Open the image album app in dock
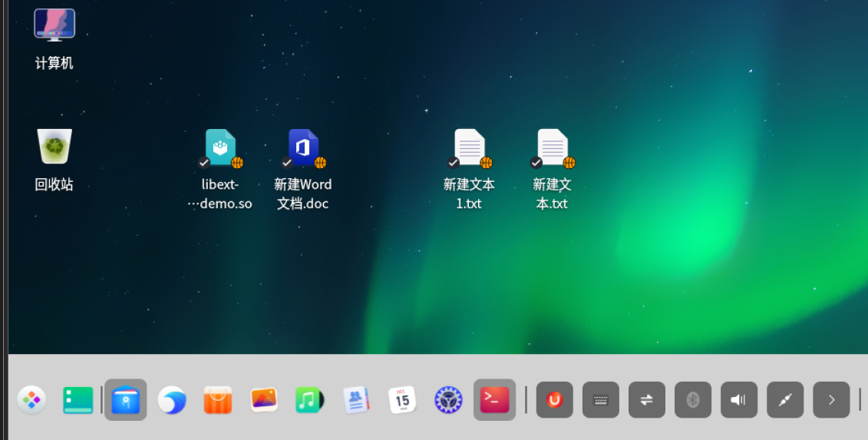 coord(264,400)
